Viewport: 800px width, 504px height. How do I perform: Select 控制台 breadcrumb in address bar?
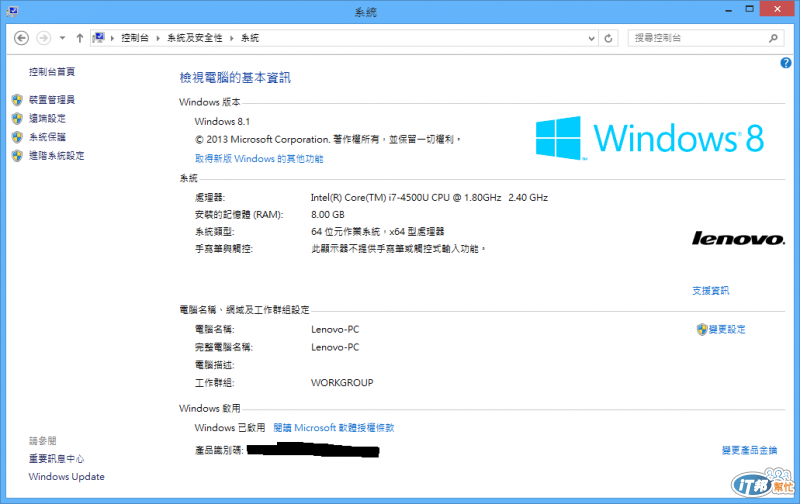pyautogui.click(x=135, y=38)
